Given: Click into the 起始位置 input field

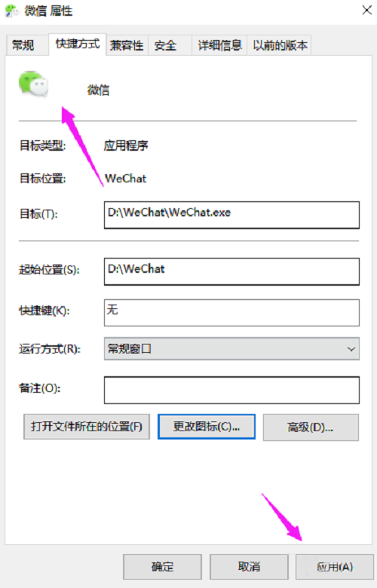Looking at the screenshot, I should pos(231,271).
